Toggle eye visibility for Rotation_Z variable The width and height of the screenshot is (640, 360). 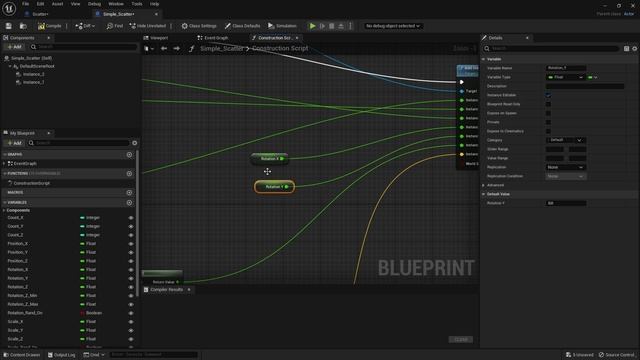coord(131,287)
